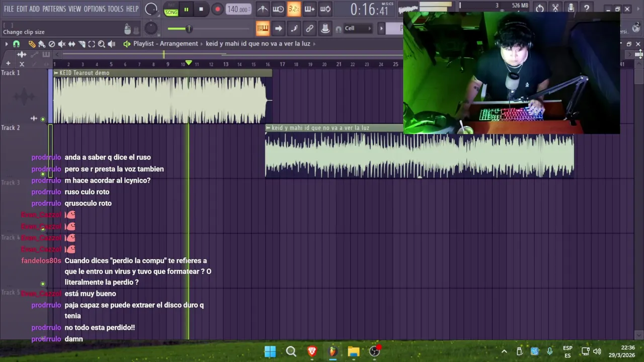Toggle the metronome icon

(263, 9)
